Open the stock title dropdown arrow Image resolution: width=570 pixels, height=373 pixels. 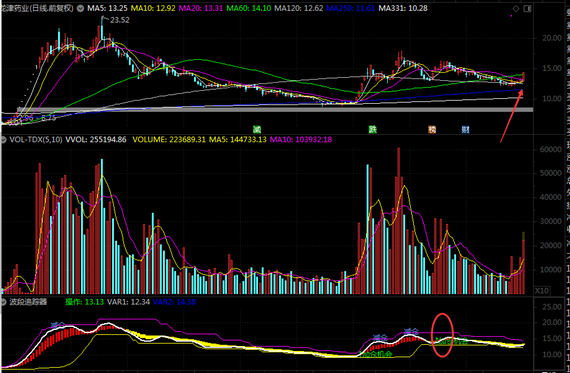coord(80,8)
